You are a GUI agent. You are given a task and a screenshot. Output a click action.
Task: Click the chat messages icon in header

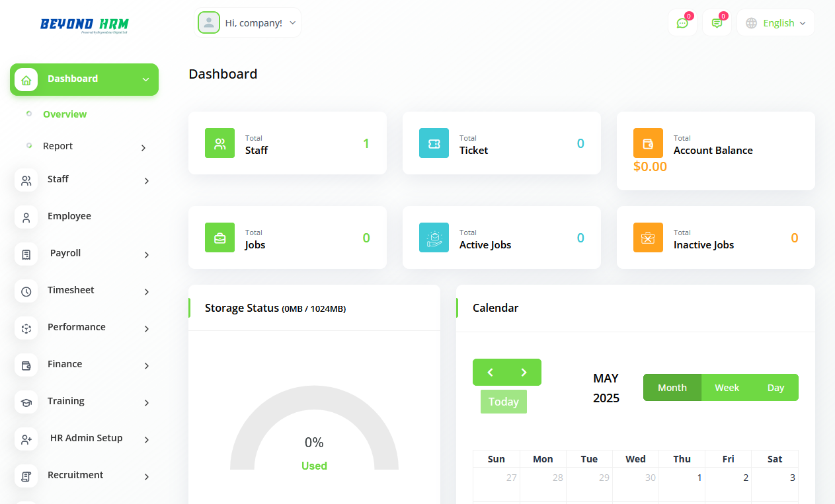682,23
